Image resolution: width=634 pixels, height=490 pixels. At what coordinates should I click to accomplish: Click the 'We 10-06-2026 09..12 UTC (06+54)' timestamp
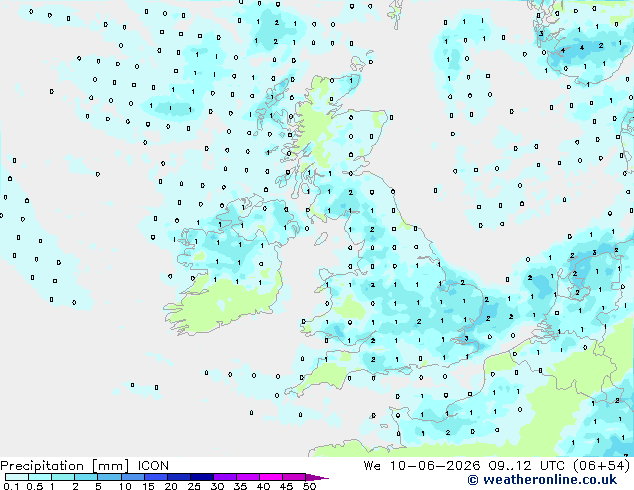(x=497, y=466)
